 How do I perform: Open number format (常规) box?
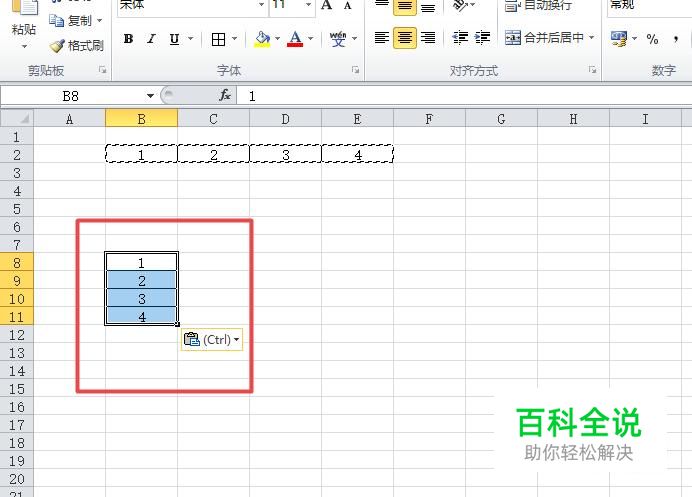(649, 6)
